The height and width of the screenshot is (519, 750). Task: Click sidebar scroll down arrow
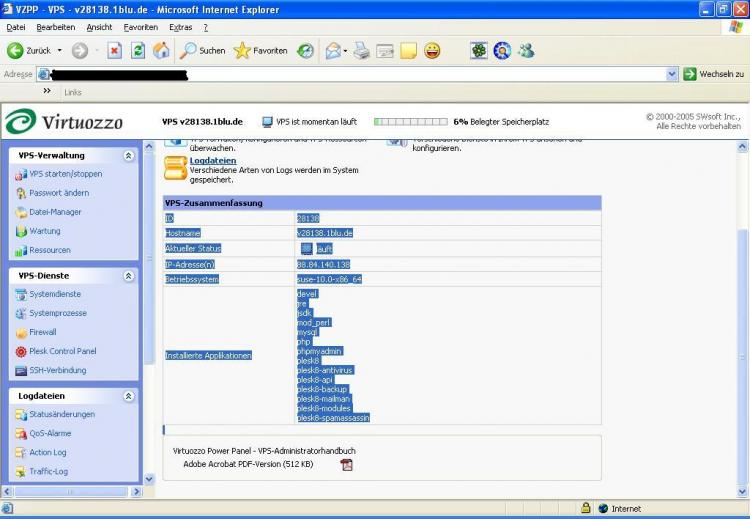(149, 479)
